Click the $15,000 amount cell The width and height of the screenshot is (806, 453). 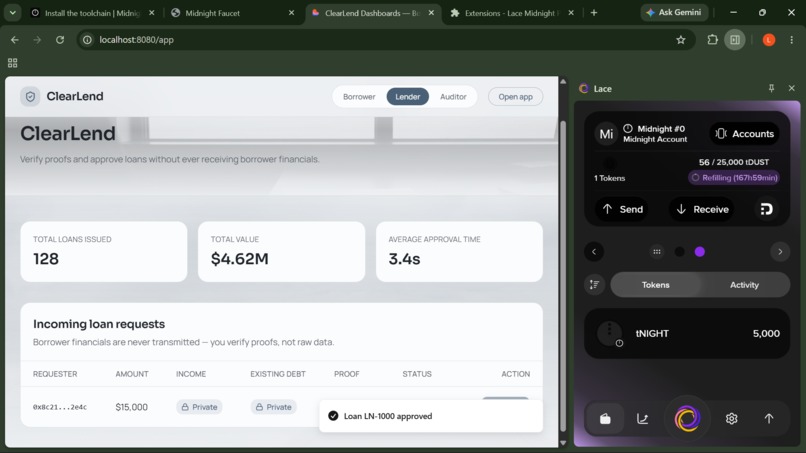(x=132, y=407)
